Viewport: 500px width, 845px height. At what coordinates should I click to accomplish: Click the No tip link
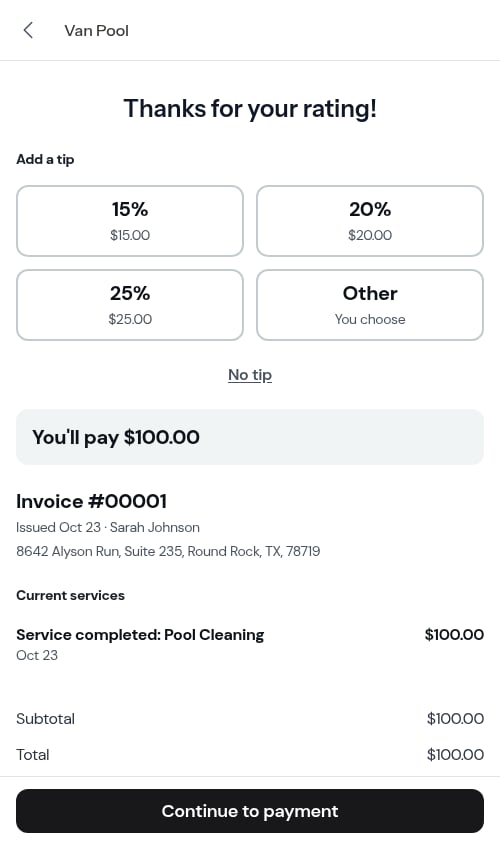pos(250,375)
